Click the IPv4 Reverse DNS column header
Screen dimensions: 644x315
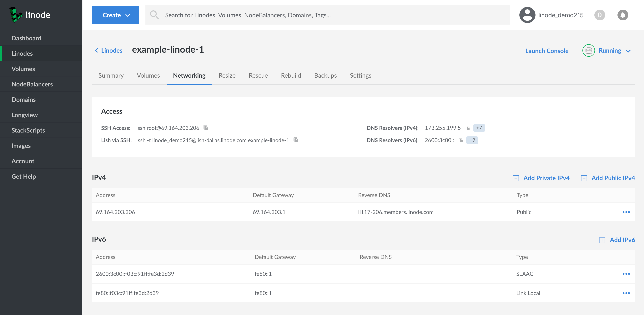coord(374,195)
